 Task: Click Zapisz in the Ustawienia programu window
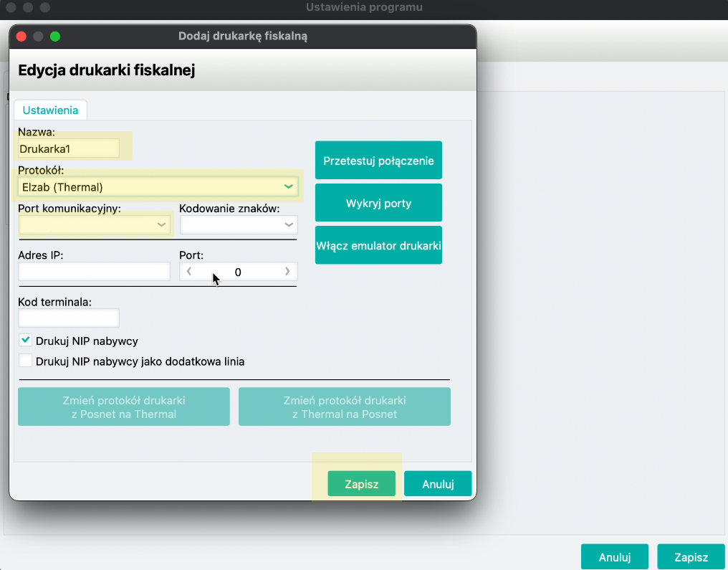[x=691, y=557]
